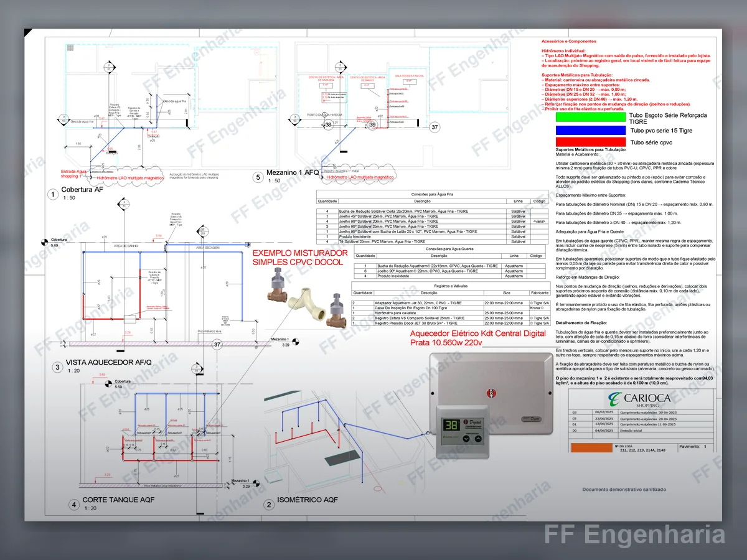This screenshot has height=560, width=747.
Task: Click the red Tubo série cpvc swatch
Action: 590,142
